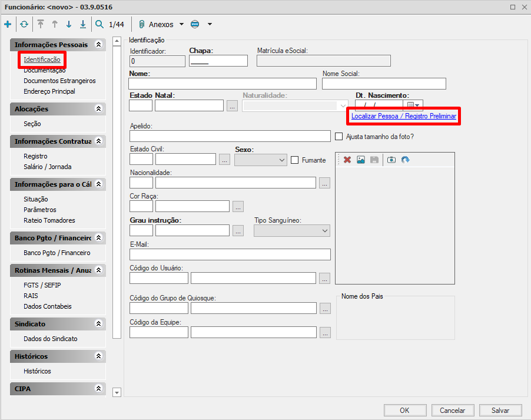Open Código do Usuário lookup button
The height and width of the screenshot is (420, 531).
(324, 278)
